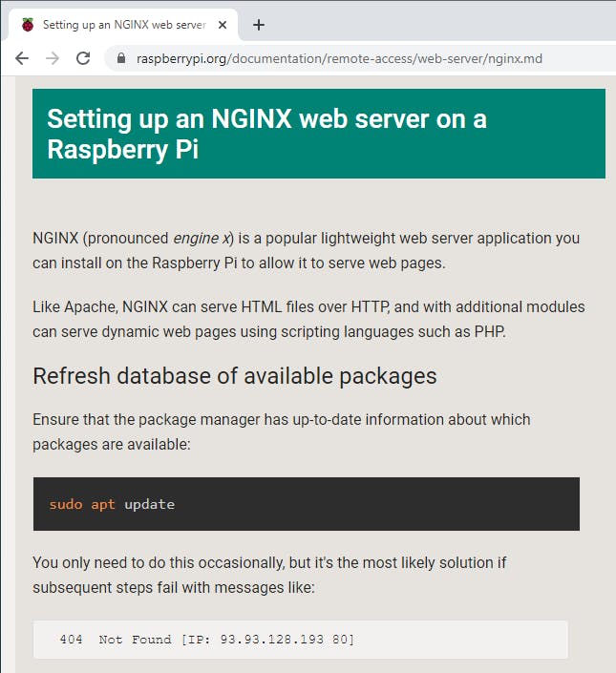The width and height of the screenshot is (616, 673).
Task: Select the 'Setting up an NGINX web server' tab
Action: 123,25
